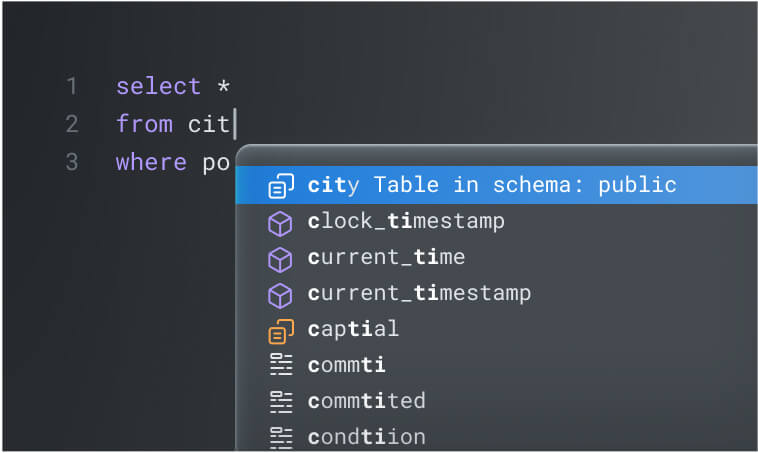Click line number 2 in the gutter
Image resolution: width=758 pixels, height=453 pixels.
point(71,124)
